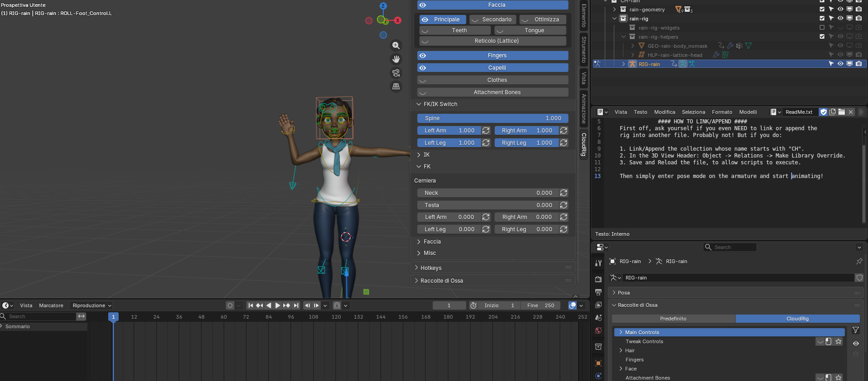The image size is (868, 381).
Task: Enable the rain-rig-widgets collection checkbox
Action: [822, 28]
